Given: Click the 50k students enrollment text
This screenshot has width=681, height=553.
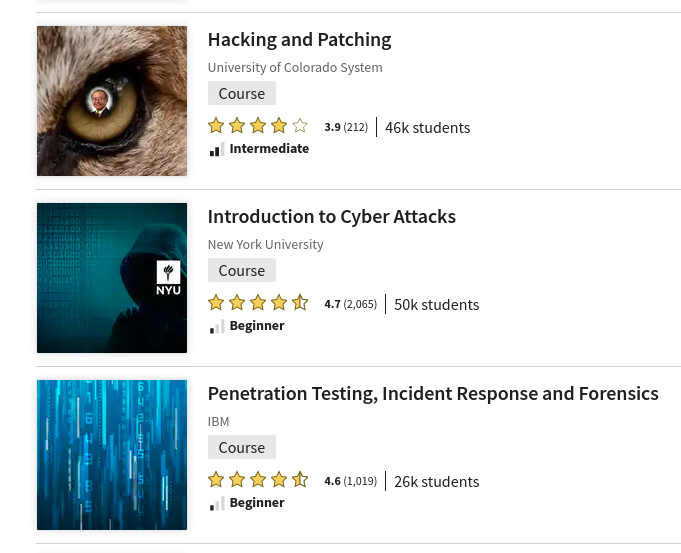Looking at the screenshot, I should 436,304.
